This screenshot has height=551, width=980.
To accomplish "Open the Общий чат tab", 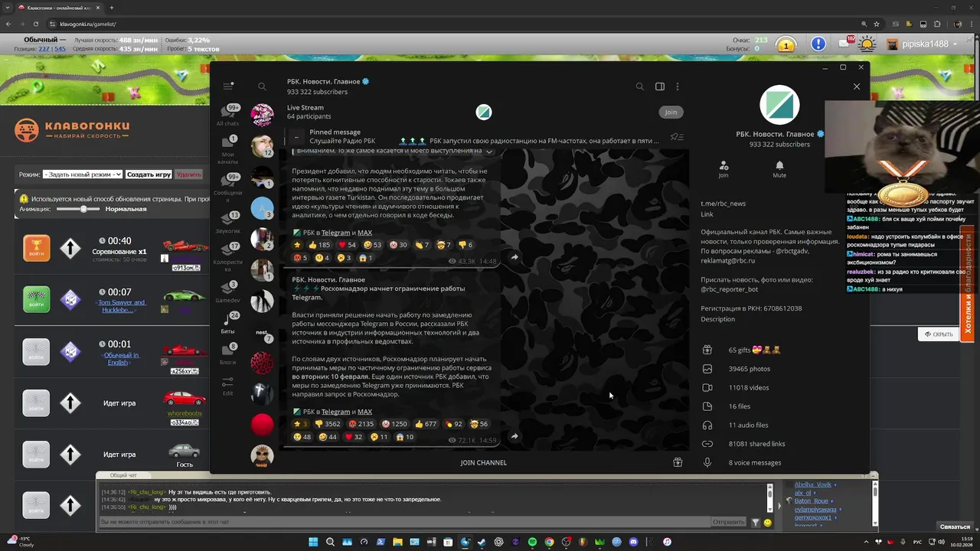I will [x=123, y=475].
